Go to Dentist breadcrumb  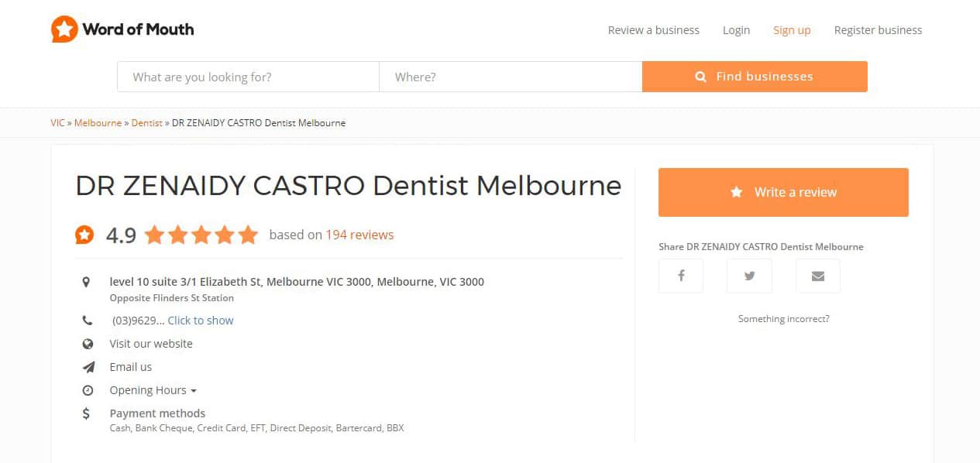click(x=146, y=123)
